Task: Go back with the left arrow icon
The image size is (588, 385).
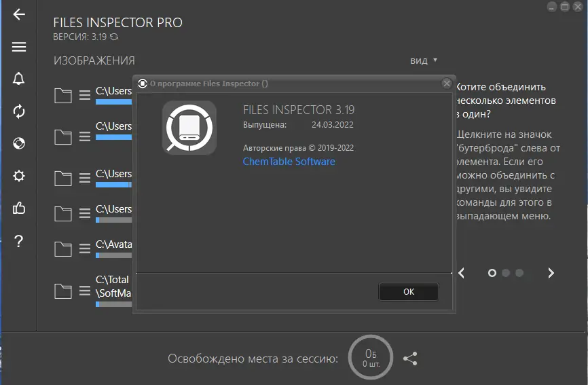Action: 19,15
